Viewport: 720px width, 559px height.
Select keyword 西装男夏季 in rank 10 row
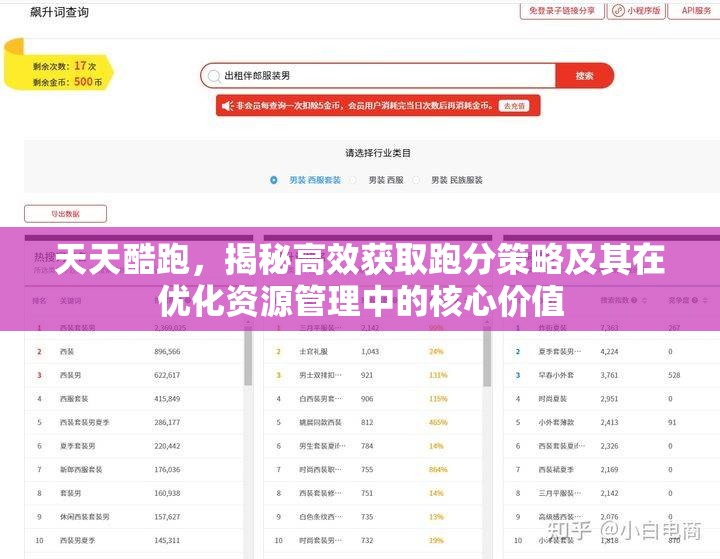78,540
